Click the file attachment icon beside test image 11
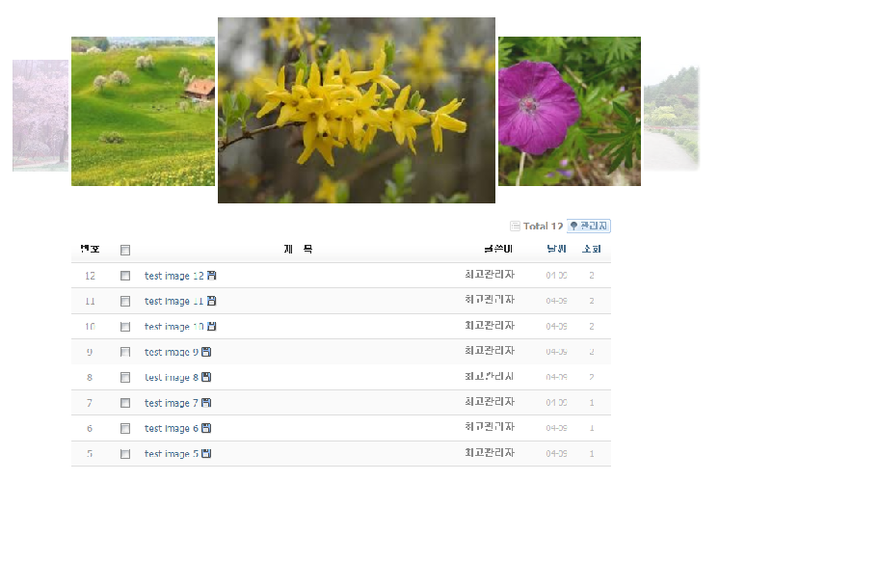Screen dimensions: 879x588 (x=212, y=301)
